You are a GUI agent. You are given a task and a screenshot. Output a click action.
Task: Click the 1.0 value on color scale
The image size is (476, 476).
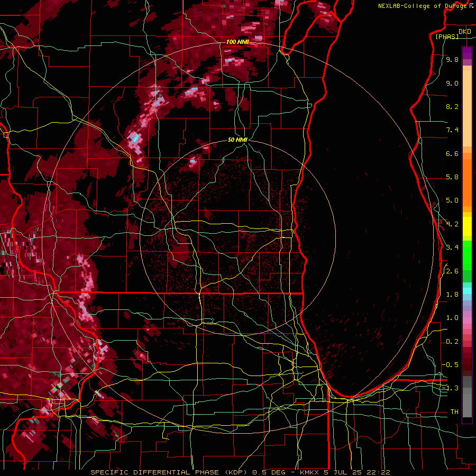pyautogui.click(x=452, y=318)
